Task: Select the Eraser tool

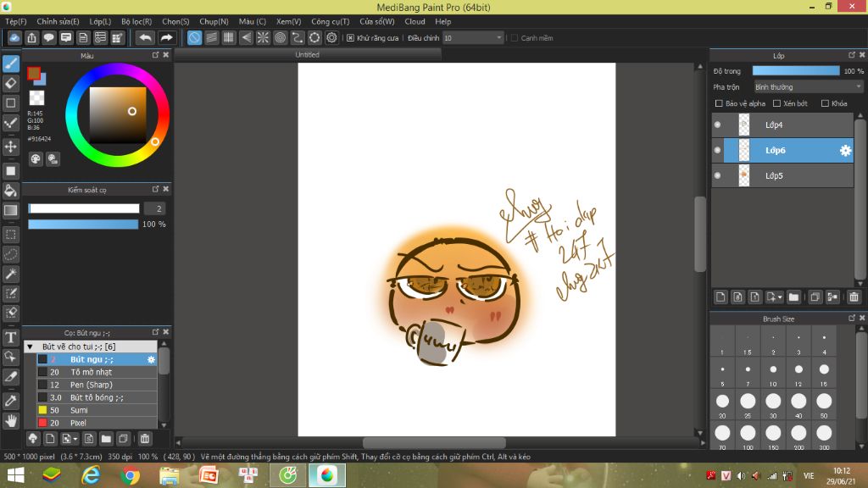Action: [10, 84]
